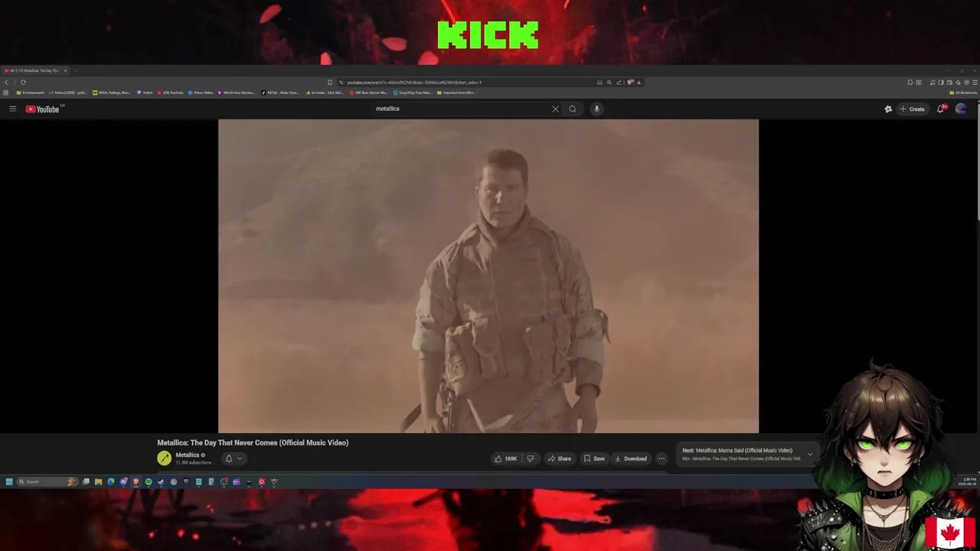980x551 pixels.
Task: Click the browser address bar URL
Action: click(x=414, y=82)
